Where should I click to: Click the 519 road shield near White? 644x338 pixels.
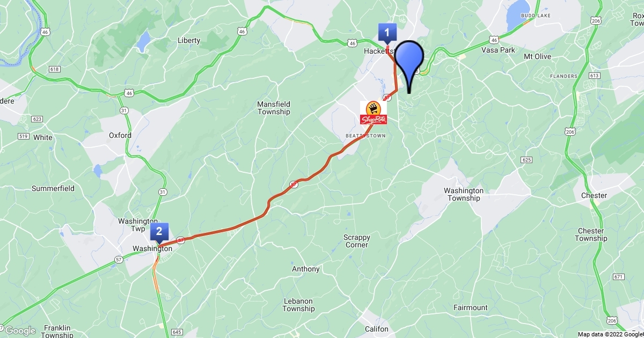(x=23, y=137)
